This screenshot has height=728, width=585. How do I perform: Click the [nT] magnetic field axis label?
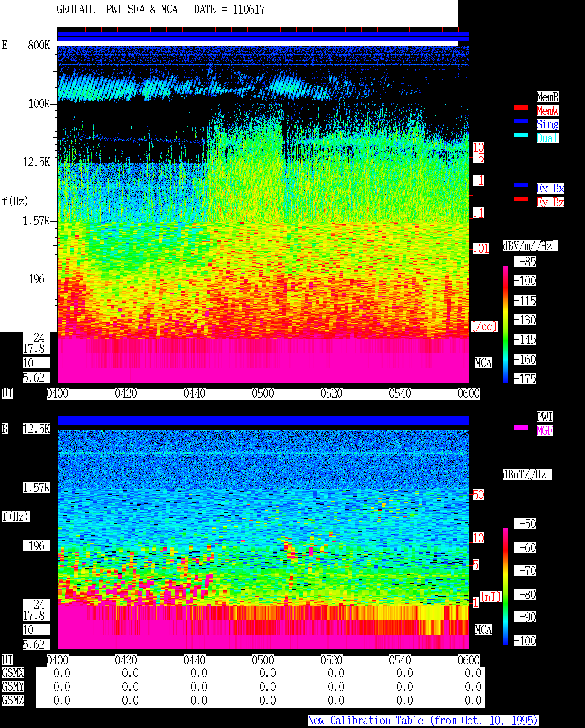(x=491, y=597)
